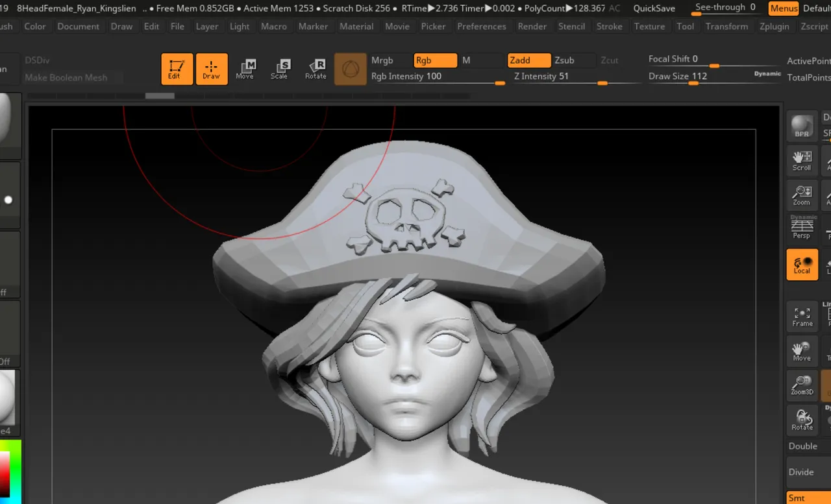
Task: Open the Document menu
Action: [x=79, y=27]
